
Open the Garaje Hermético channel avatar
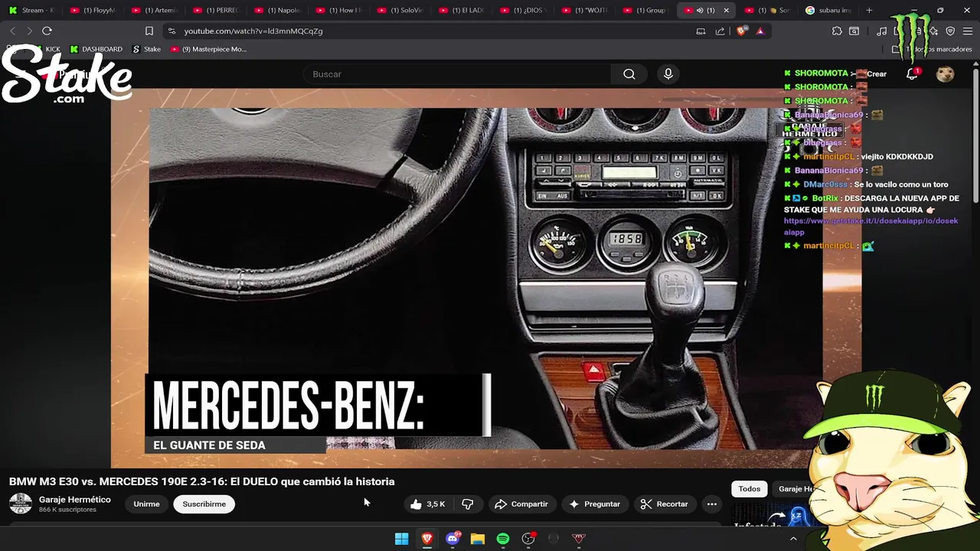pyautogui.click(x=21, y=504)
